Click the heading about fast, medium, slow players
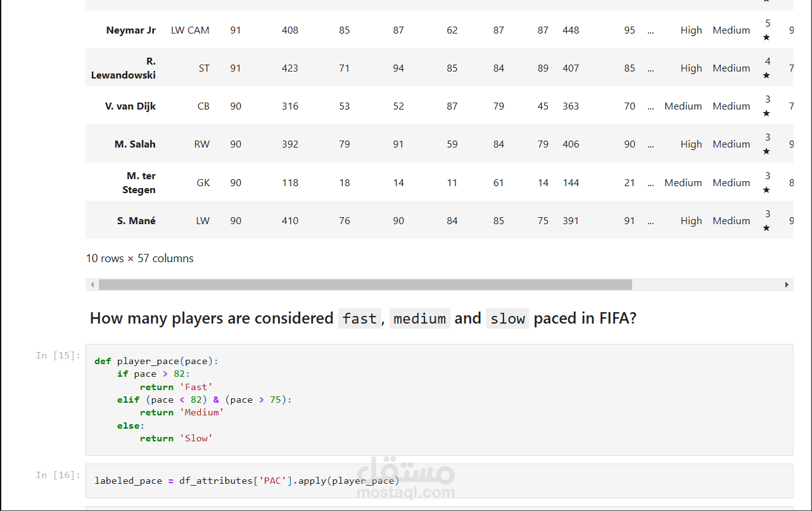Image resolution: width=812 pixels, height=511 pixels. click(363, 318)
